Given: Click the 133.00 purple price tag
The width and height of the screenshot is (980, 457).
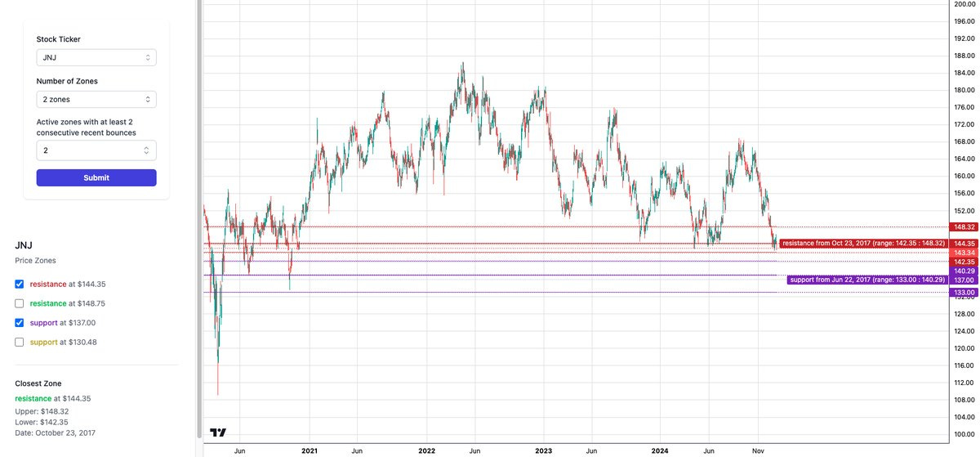Looking at the screenshot, I should click(x=964, y=292).
